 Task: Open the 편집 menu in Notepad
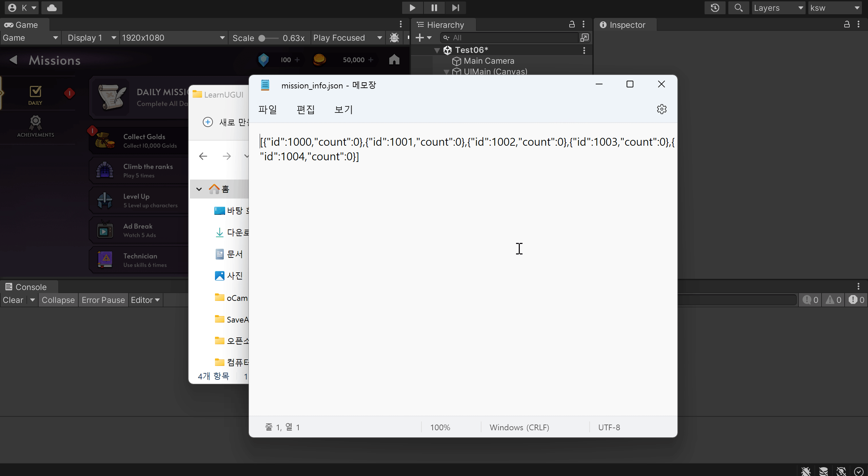tap(305, 109)
